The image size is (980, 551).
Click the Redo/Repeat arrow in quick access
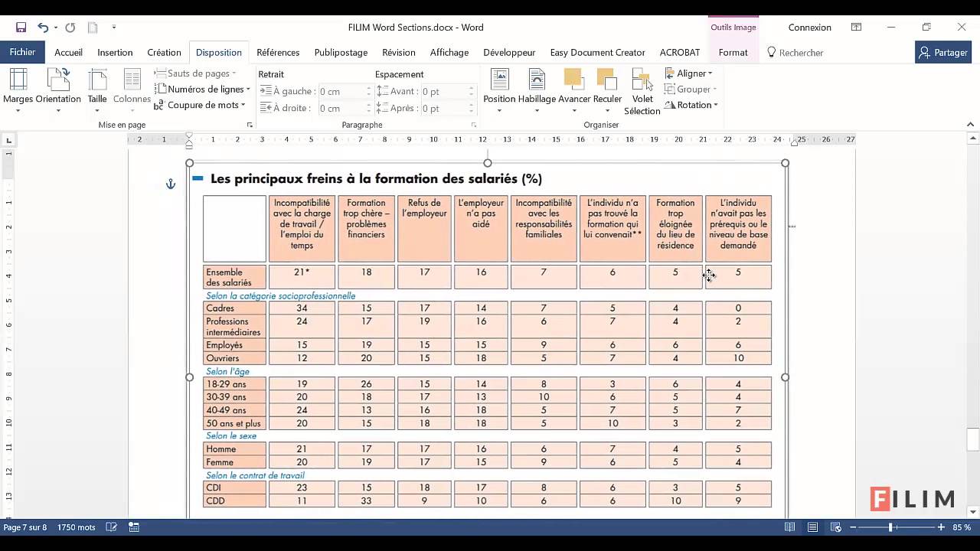pos(70,28)
